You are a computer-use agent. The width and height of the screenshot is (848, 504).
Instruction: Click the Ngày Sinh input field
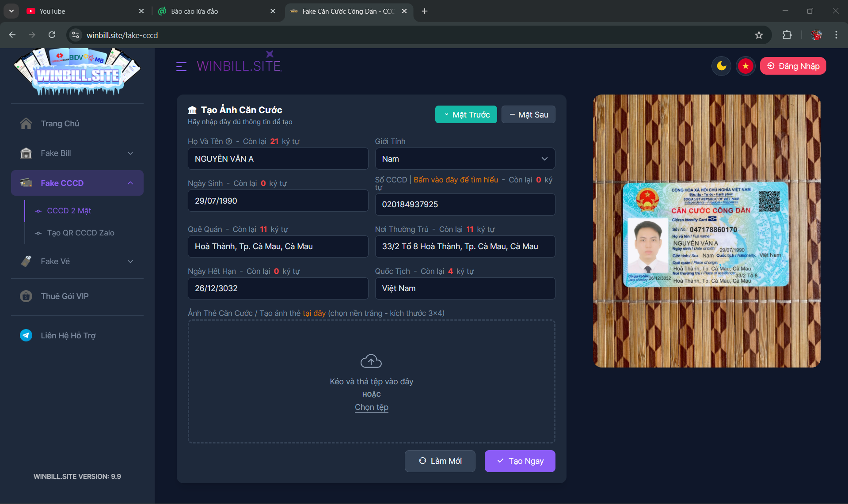pyautogui.click(x=278, y=201)
